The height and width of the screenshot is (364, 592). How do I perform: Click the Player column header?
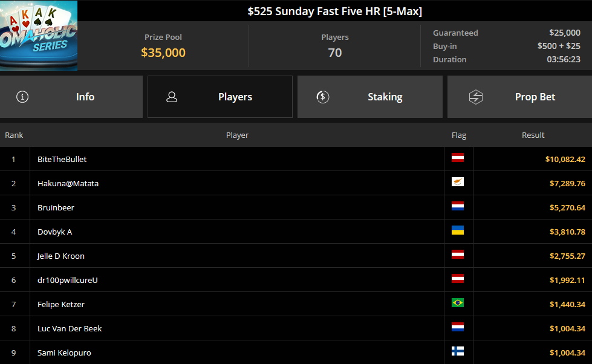(x=237, y=135)
